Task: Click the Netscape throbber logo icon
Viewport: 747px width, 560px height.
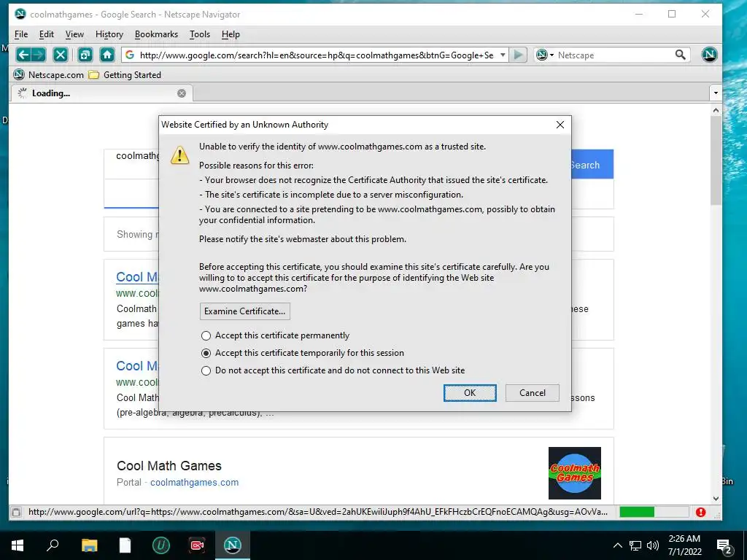Action: 709,55
